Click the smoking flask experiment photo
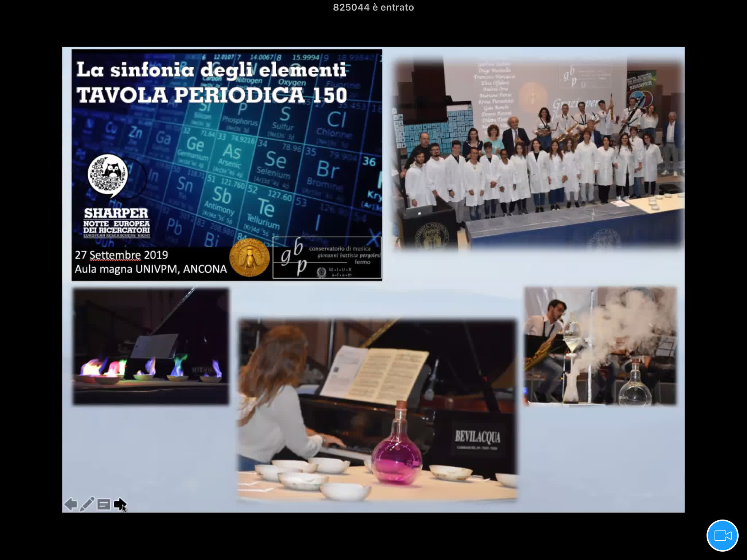 tap(600, 346)
